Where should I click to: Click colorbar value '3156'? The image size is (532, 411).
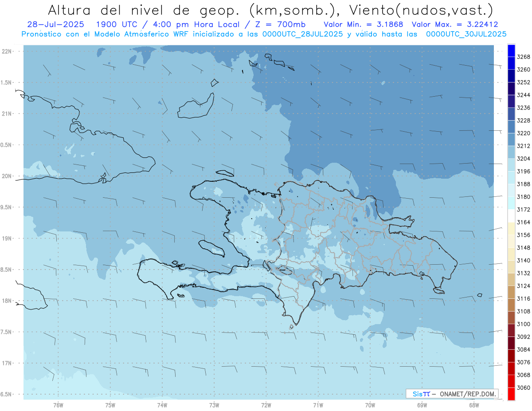tap(524, 235)
